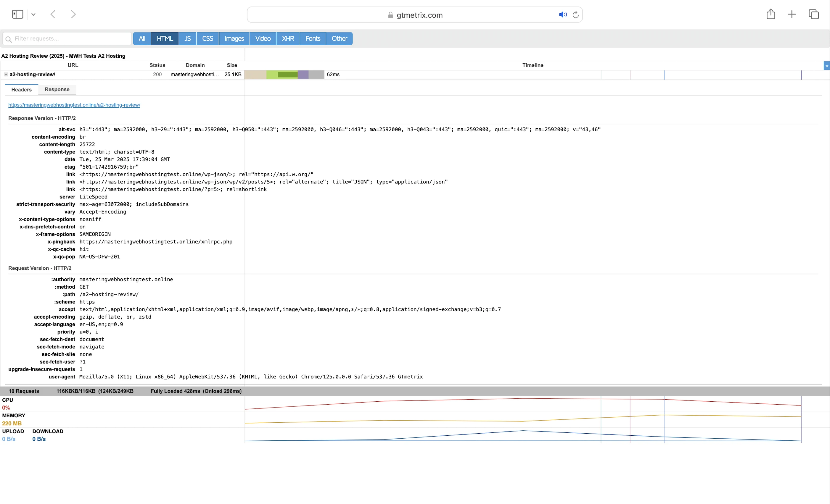
Task: Toggle the Safari sidebar icon
Action: click(17, 14)
